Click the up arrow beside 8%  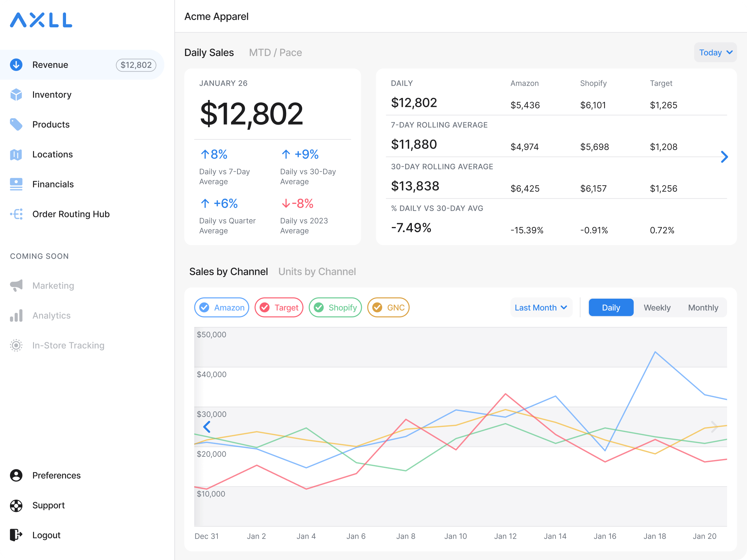click(x=205, y=154)
